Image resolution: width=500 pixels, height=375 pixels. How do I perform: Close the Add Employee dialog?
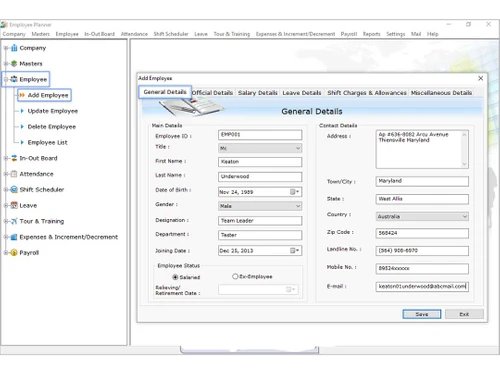click(x=480, y=78)
